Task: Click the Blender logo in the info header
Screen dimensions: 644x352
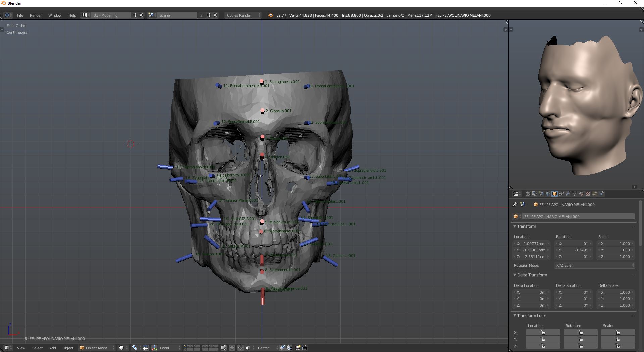Action: [x=270, y=15]
